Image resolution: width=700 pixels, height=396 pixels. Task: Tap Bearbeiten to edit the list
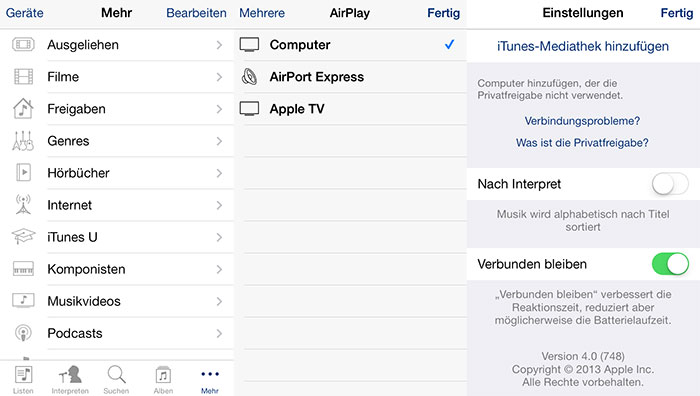pyautogui.click(x=196, y=13)
